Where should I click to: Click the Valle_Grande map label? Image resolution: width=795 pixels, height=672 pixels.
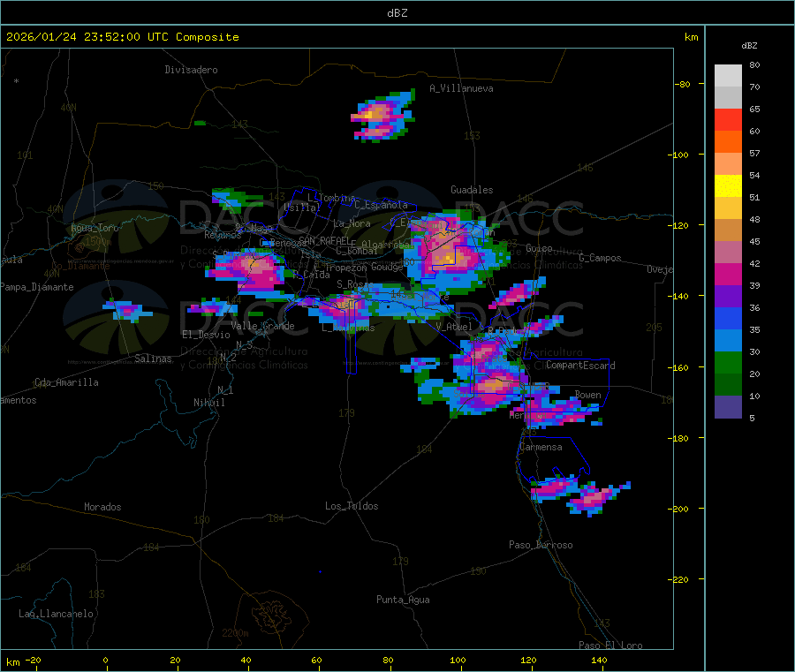click(x=263, y=326)
